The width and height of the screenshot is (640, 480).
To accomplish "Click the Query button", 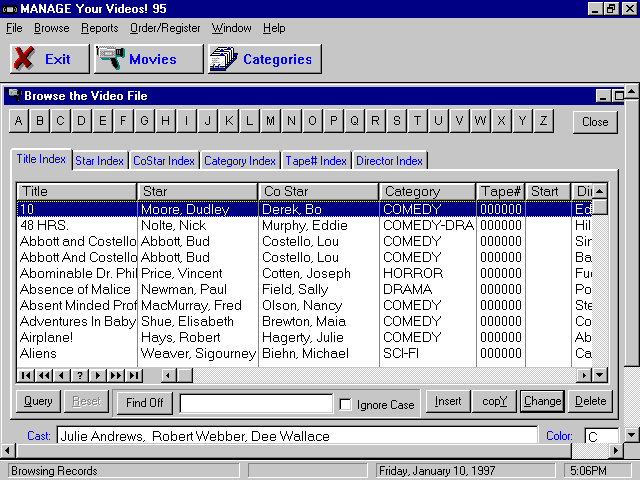I will (38, 401).
